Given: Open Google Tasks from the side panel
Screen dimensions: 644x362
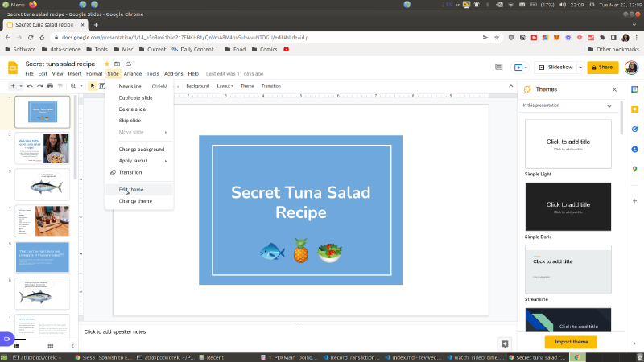Looking at the screenshot, I should (634, 129).
